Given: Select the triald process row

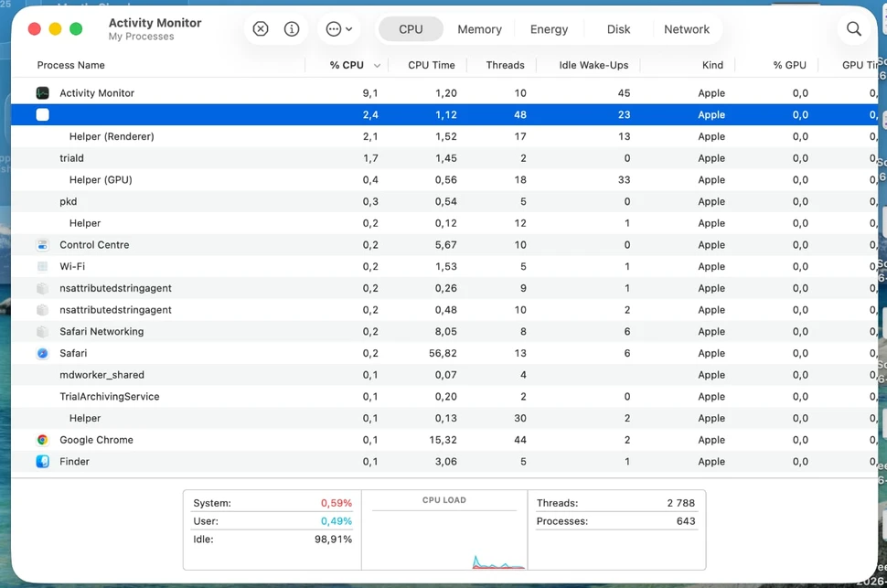Looking at the screenshot, I should click(x=444, y=158).
